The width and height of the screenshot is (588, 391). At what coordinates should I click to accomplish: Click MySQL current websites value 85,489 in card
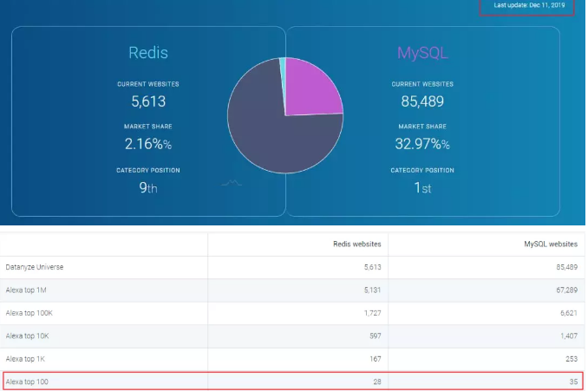tap(422, 101)
